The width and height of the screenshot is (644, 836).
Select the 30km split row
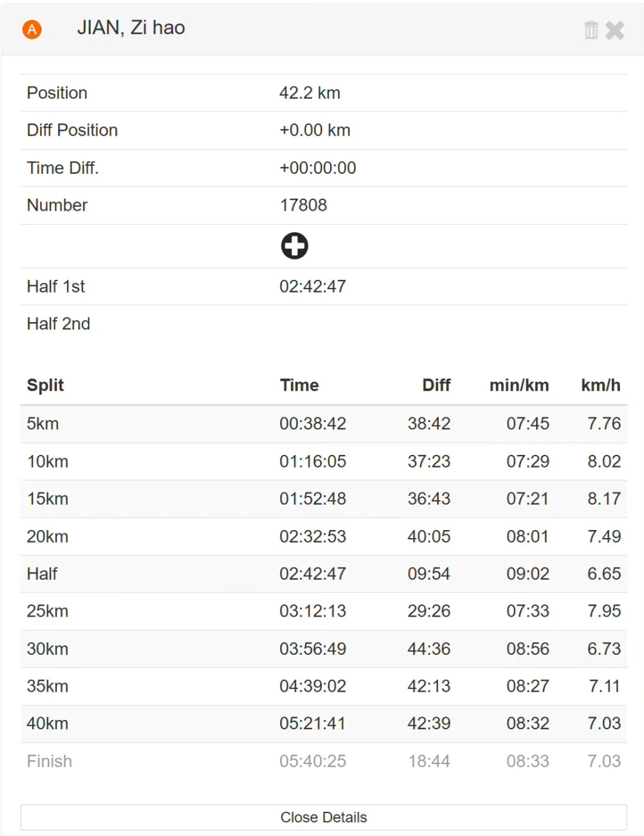tap(323, 649)
